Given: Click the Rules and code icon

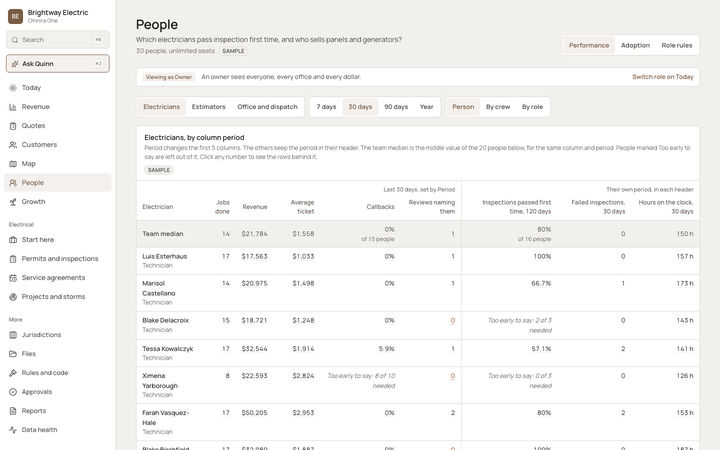Looking at the screenshot, I should 13,373.
